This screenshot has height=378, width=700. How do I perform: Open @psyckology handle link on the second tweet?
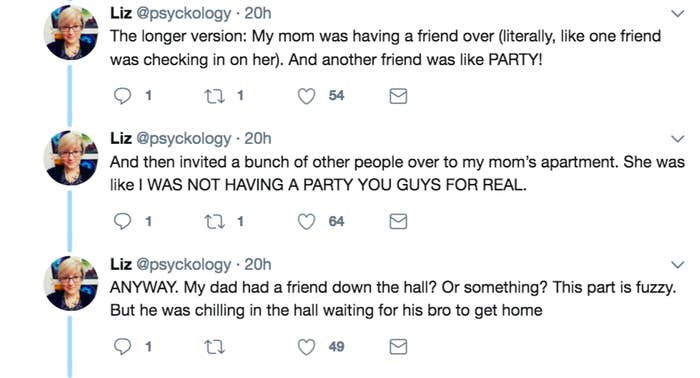click(183, 139)
